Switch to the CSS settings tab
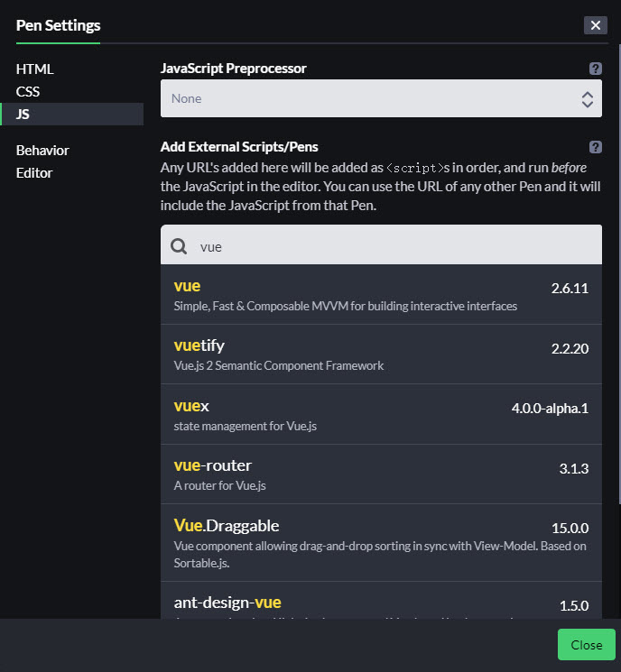This screenshot has width=621, height=672. 28,91
